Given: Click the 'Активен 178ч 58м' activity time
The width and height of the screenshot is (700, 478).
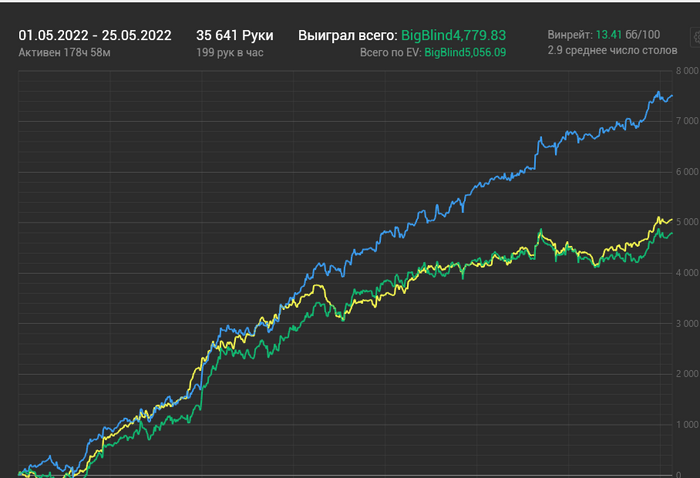Looking at the screenshot, I should [x=64, y=52].
